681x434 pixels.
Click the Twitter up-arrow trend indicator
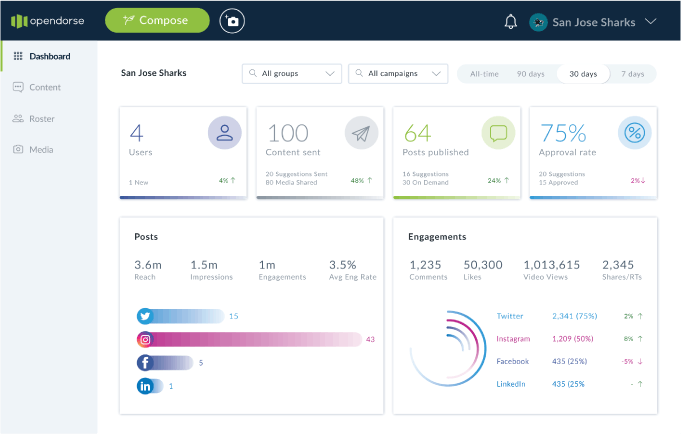coord(640,316)
